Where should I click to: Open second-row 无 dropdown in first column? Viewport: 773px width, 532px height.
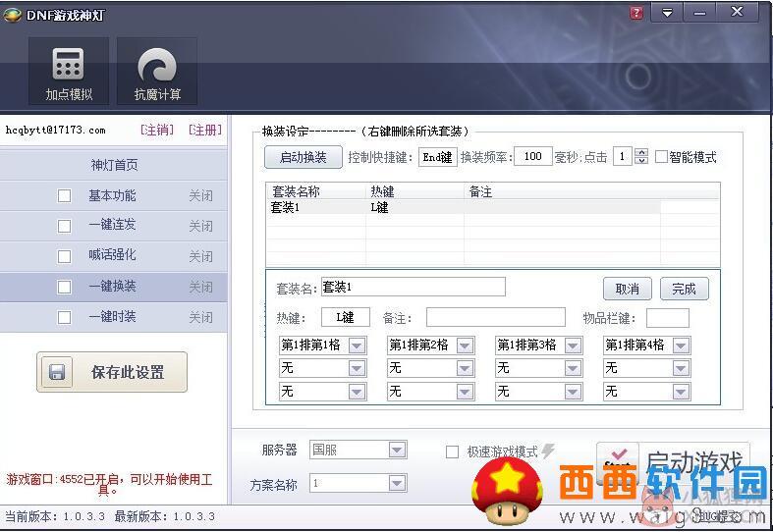click(x=357, y=368)
